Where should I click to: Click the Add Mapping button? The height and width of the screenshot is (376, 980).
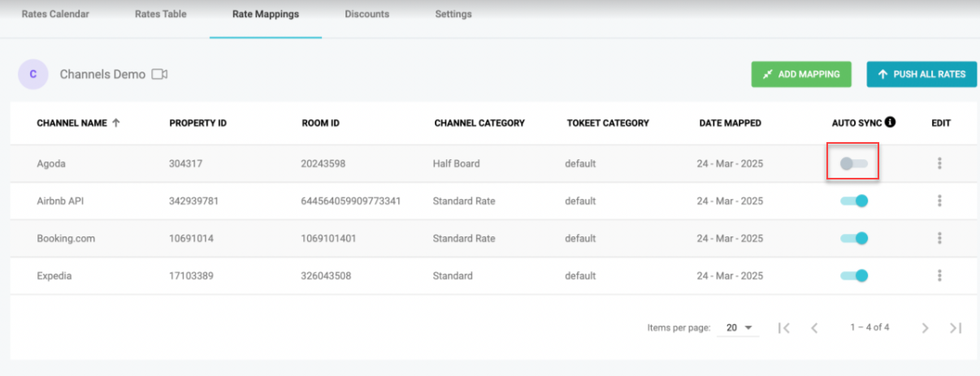(801, 74)
